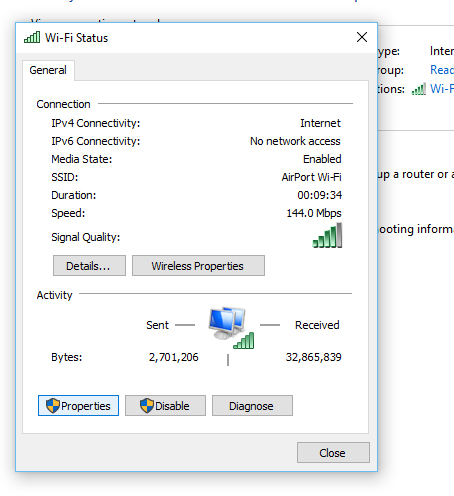Screen dimensions: 454x496
Task: Open Wireless Properties
Action: click(198, 266)
